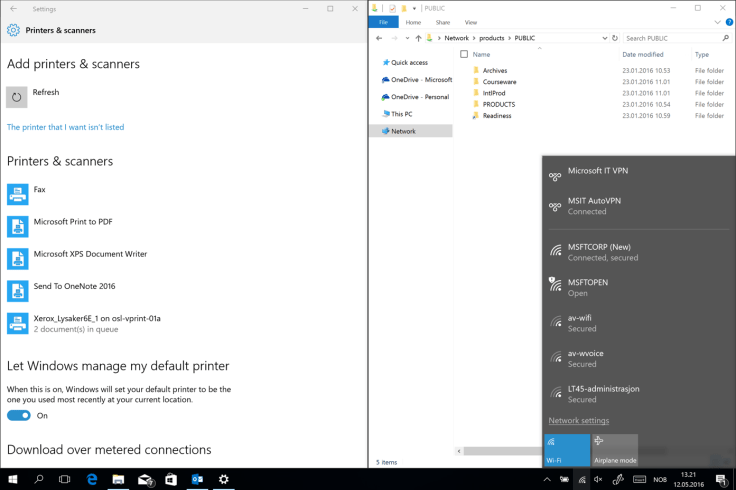Image resolution: width=736 pixels, height=490 pixels.
Task: Click MSIT AutoVPN connection icon
Action: click(x=555, y=207)
